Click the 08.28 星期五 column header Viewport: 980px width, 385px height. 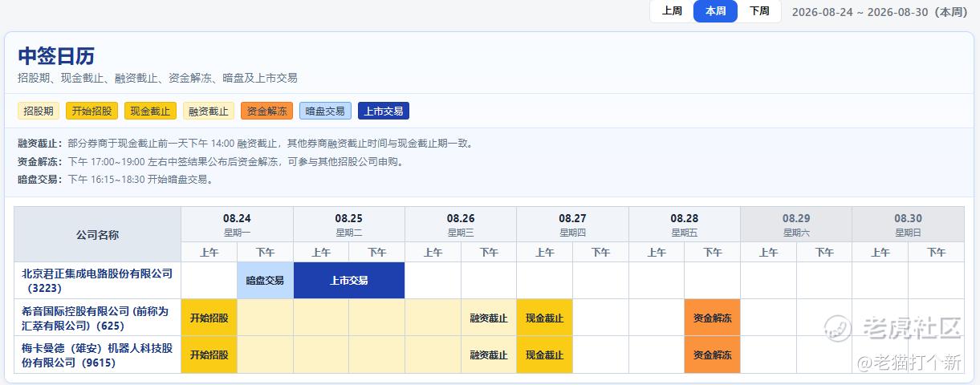pos(685,225)
